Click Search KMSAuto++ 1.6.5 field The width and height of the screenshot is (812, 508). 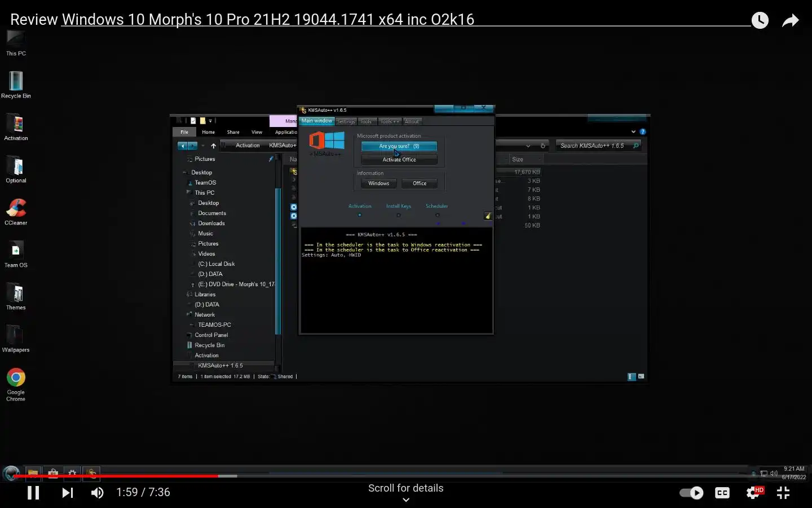(599, 146)
